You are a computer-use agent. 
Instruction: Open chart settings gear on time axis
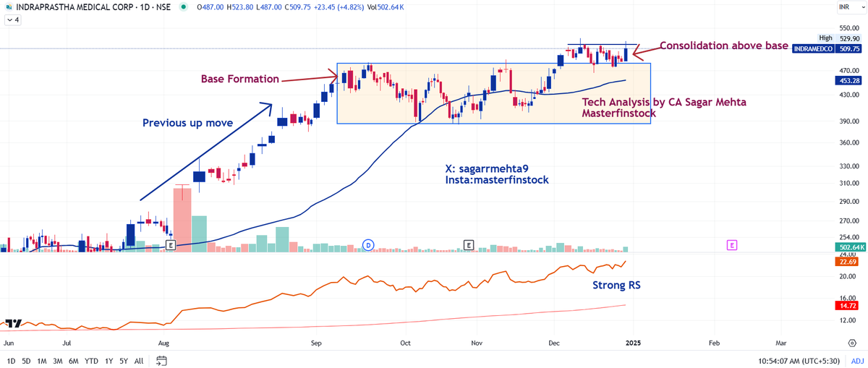click(x=853, y=343)
